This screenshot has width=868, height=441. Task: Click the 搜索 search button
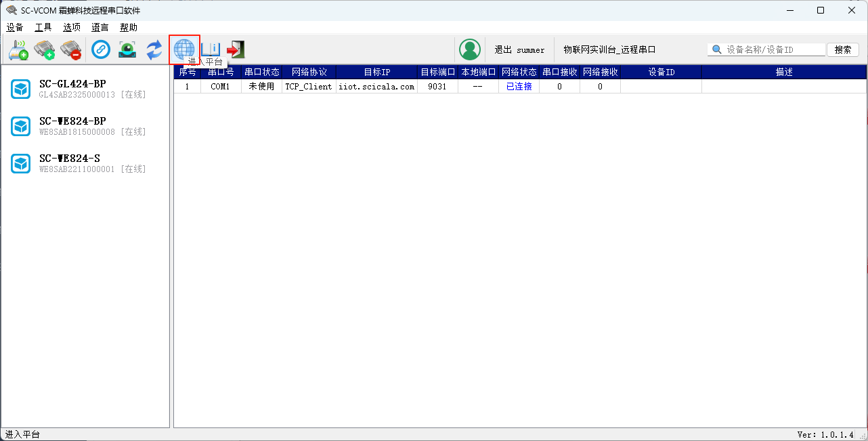(843, 49)
